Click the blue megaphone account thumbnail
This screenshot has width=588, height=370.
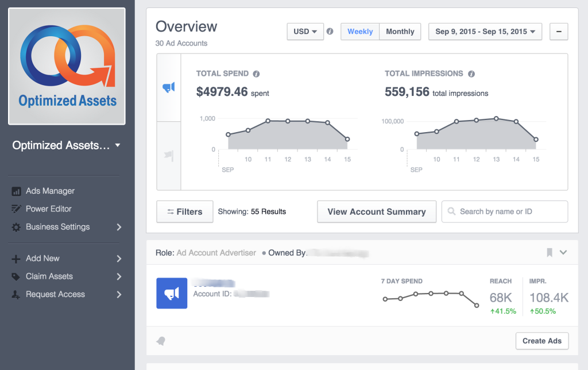pyautogui.click(x=172, y=293)
